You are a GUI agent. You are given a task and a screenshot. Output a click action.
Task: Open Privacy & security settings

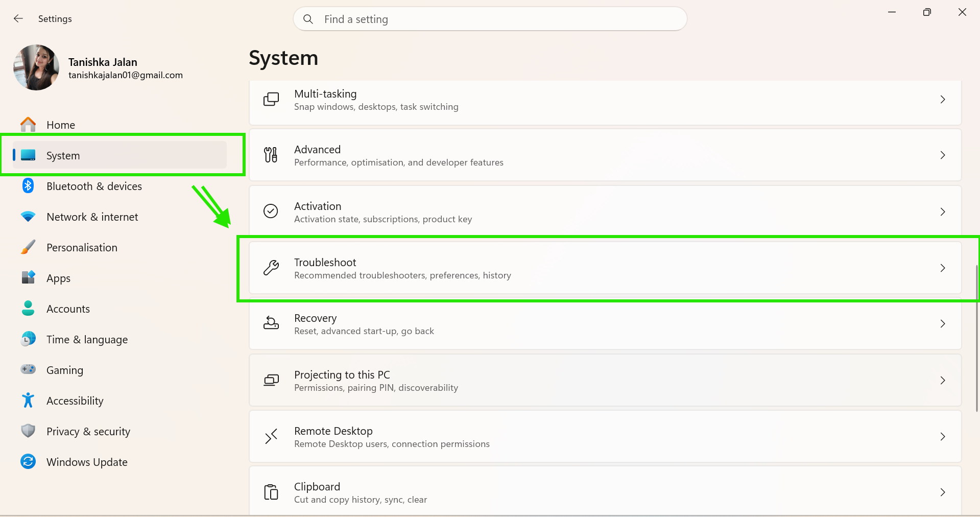click(x=119, y=431)
